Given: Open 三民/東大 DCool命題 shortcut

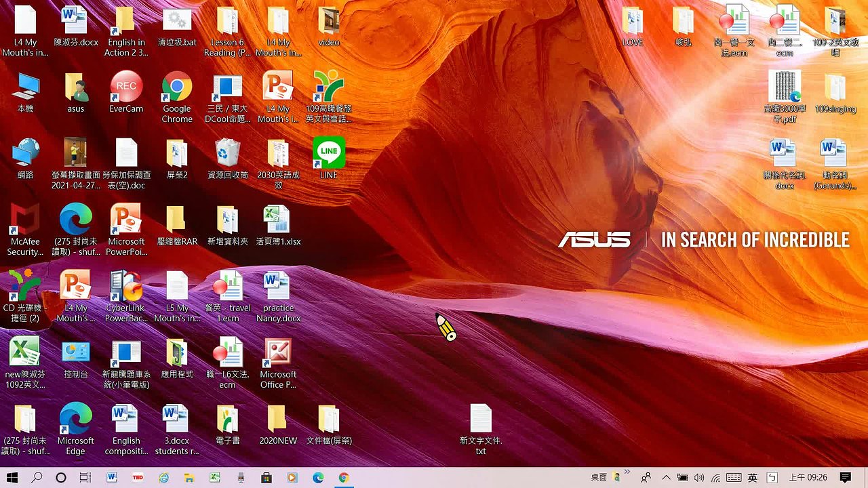Looking at the screenshot, I should click(x=227, y=98).
